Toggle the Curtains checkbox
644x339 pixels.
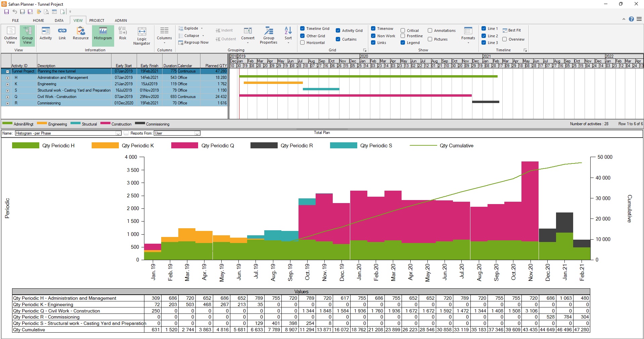[x=338, y=39]
